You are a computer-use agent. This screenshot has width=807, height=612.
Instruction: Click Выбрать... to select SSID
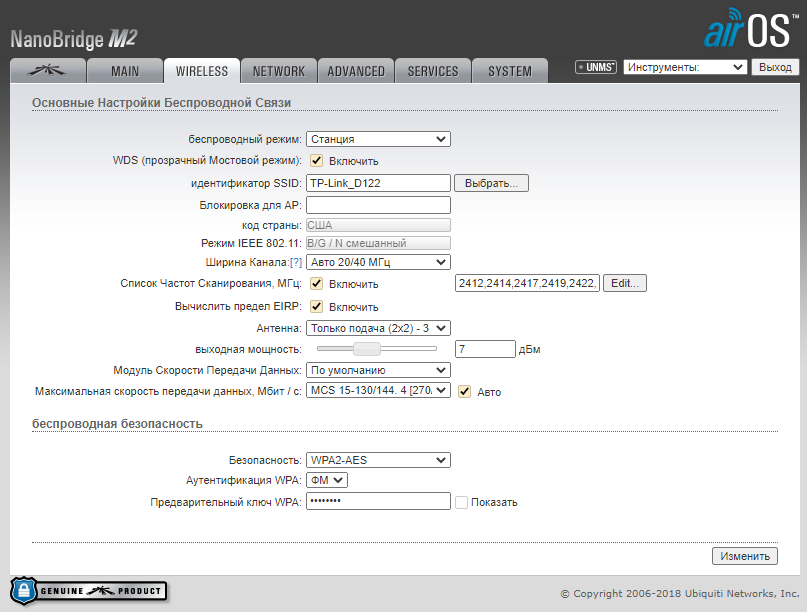tap(491, 183)
